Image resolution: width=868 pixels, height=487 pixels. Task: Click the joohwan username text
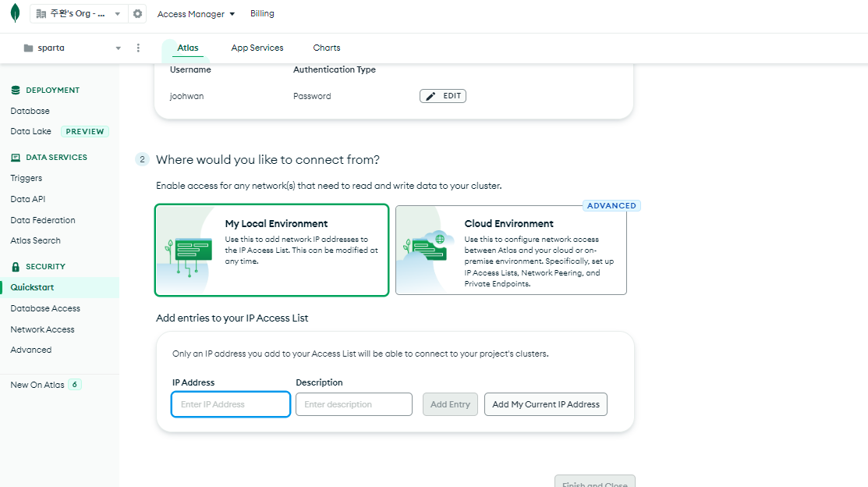click(x=186, y=96)
